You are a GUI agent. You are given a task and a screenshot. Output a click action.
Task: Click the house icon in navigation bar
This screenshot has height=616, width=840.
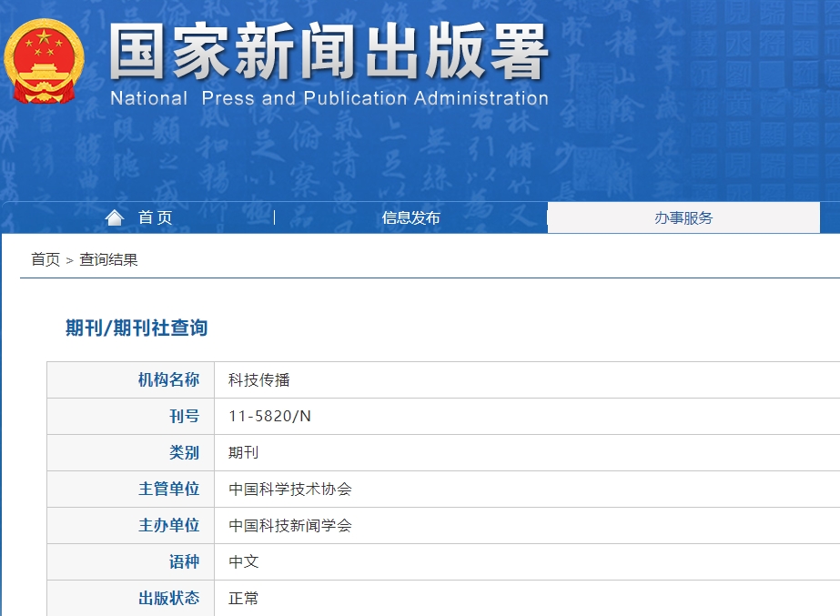[x=115, y=217]
